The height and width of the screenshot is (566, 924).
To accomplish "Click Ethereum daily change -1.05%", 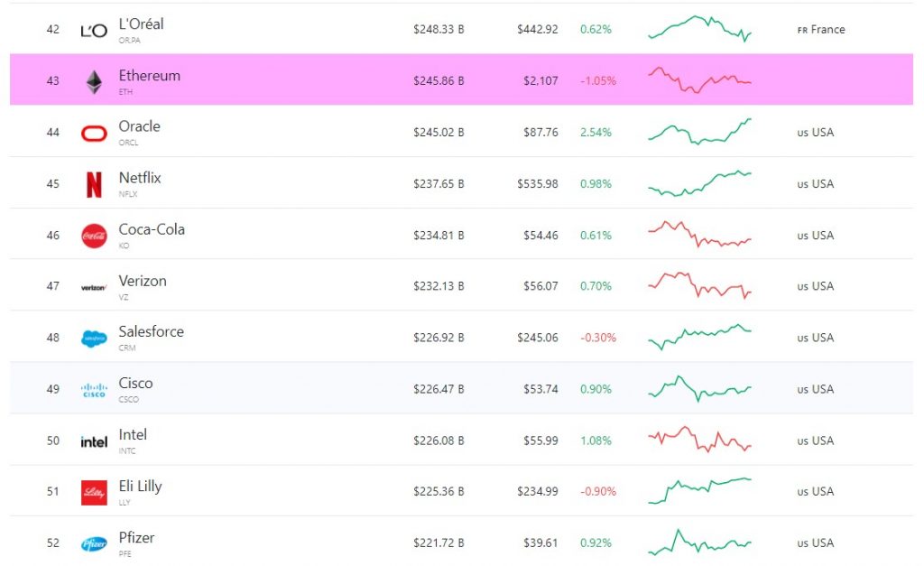I will click(598, 80).
